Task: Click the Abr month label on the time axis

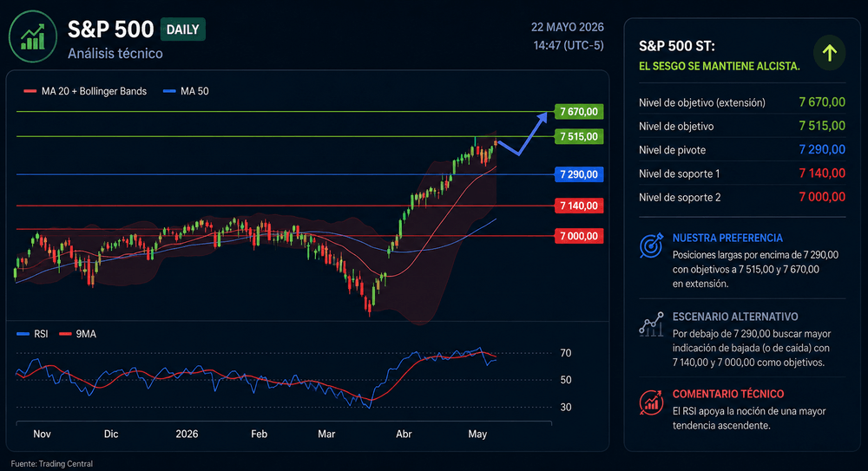Action: pyautogui.click(x=404, y=435)
